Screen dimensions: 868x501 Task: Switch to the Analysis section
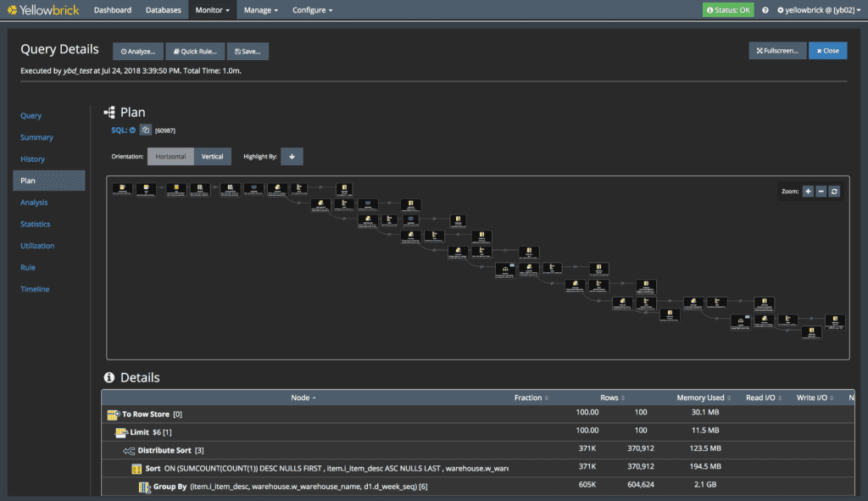tap(34, 203)
